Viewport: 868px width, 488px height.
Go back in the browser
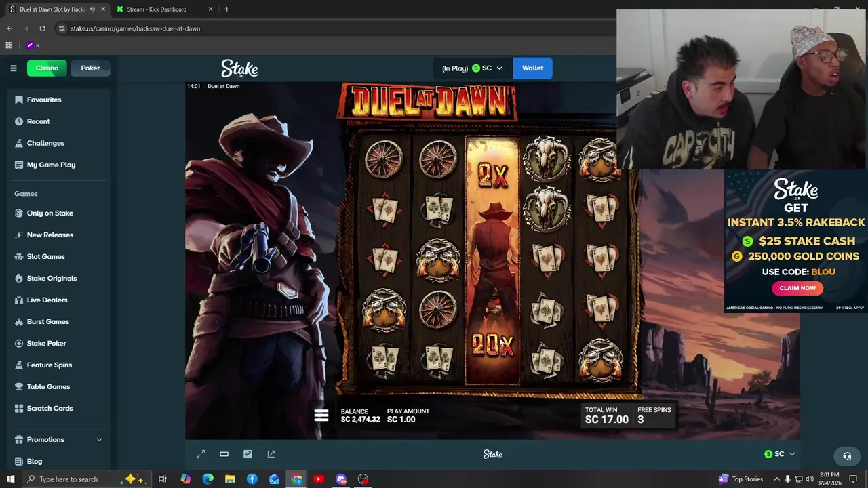point(10,28)
